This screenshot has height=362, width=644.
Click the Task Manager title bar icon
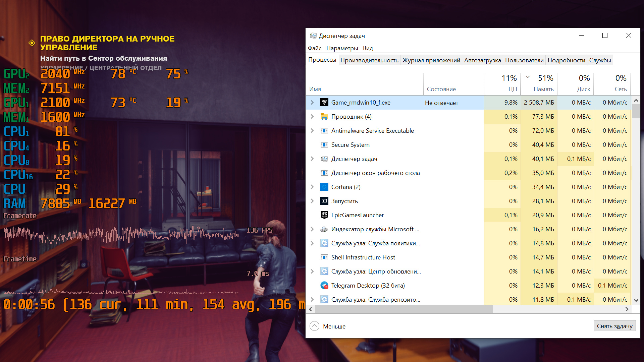(x=313, y=36)
